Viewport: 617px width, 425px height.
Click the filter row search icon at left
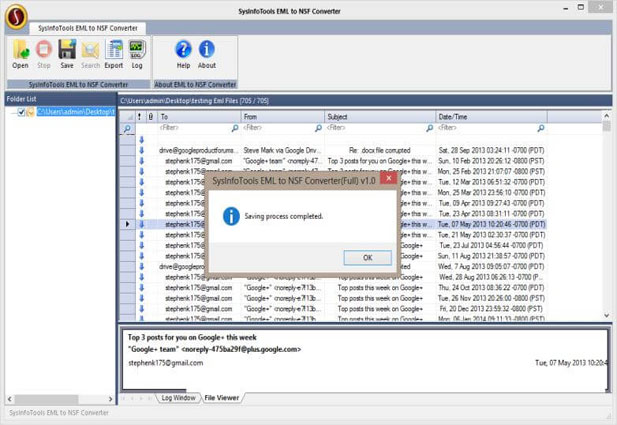[x=127, y=129]
